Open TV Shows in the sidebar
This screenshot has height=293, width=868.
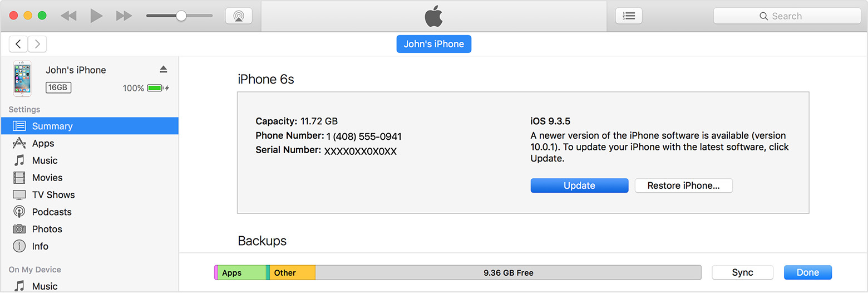pos(90,195)
